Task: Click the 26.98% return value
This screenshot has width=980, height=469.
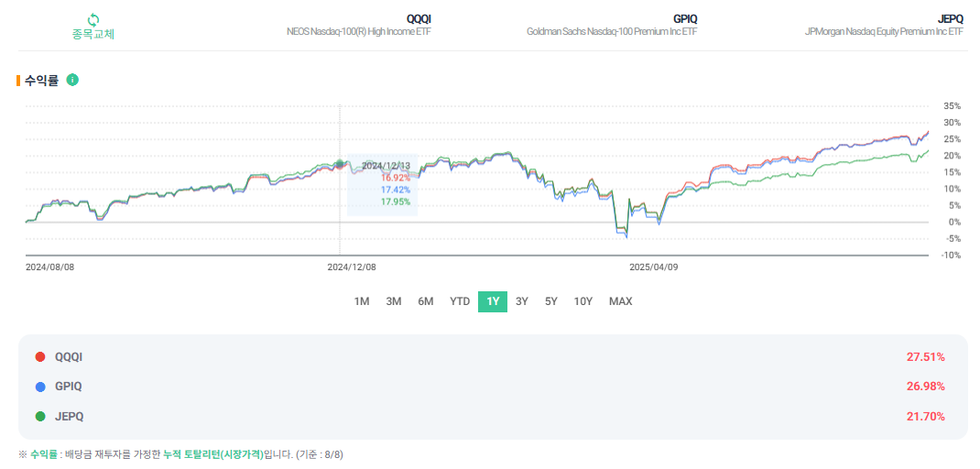Action: point(926,387)
